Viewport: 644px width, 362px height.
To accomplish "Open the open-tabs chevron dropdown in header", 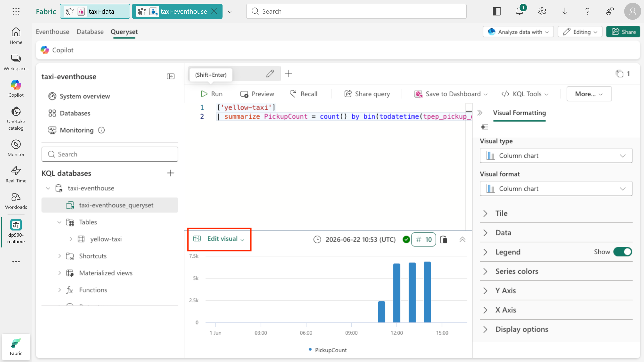I will [x=230, y=12].
